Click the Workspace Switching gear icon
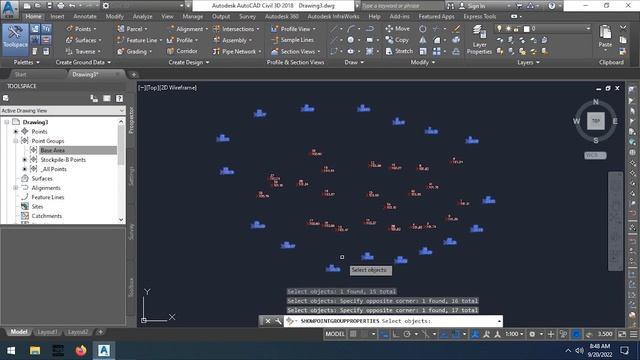The width and height of the screenshot is (640, 360). (x=532, y=334)
